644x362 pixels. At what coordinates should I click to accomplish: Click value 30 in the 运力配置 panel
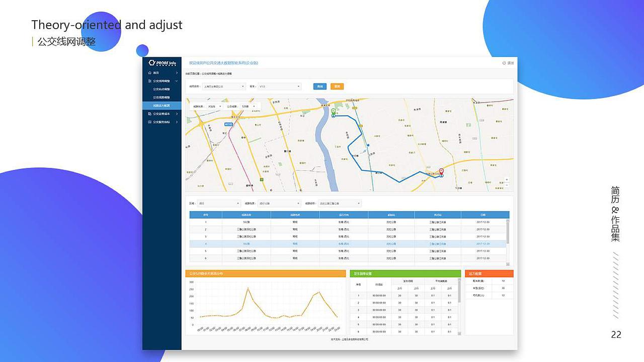click(503, 288)
